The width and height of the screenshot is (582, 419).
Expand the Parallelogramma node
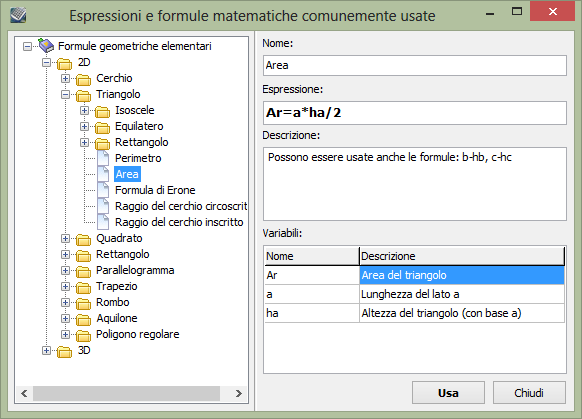pyautogui.click(x=65, y=270)
